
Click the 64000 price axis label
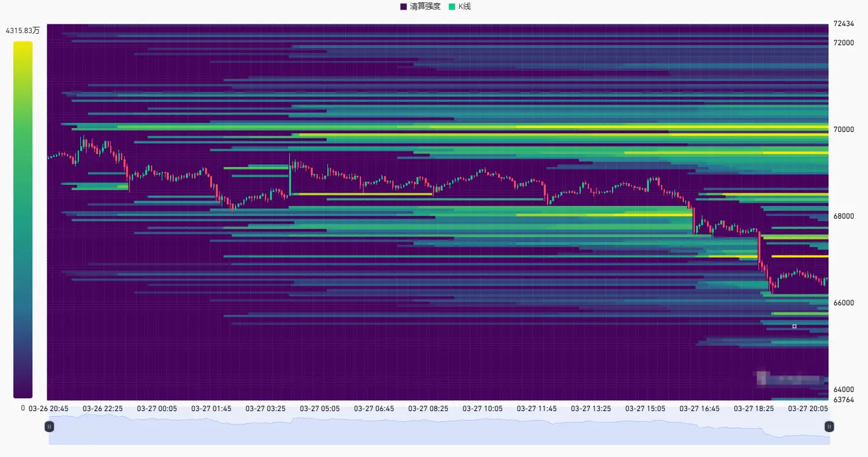[x=844, y=389]
